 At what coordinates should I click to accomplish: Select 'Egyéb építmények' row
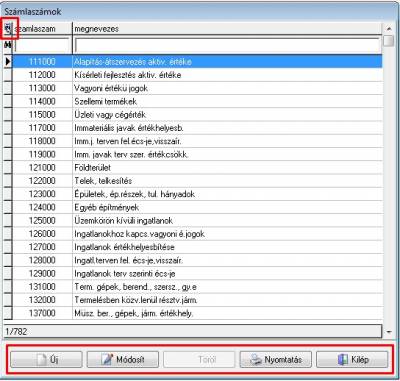197,207
